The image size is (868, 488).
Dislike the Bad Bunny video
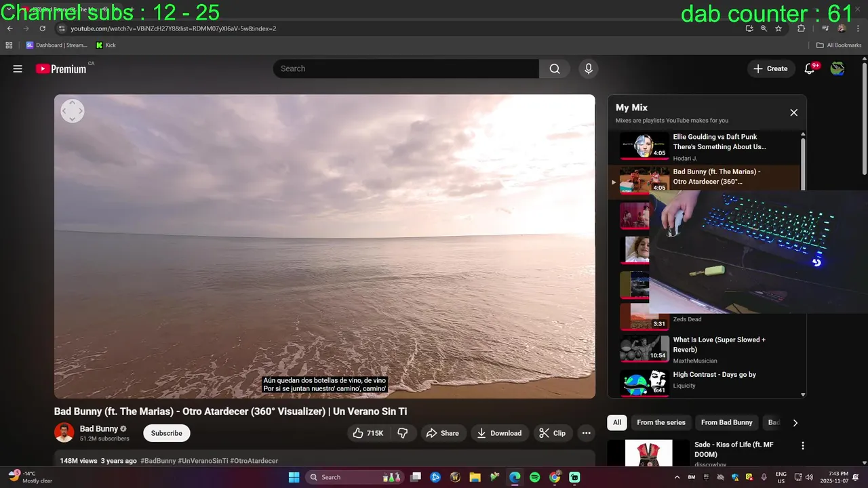(402, 433)
